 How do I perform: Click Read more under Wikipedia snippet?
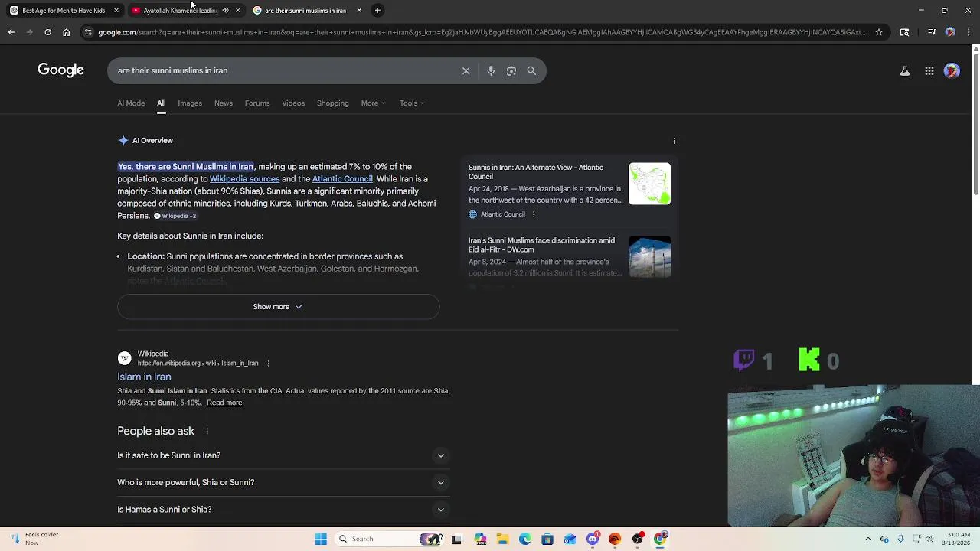click(x=224, y=403)
